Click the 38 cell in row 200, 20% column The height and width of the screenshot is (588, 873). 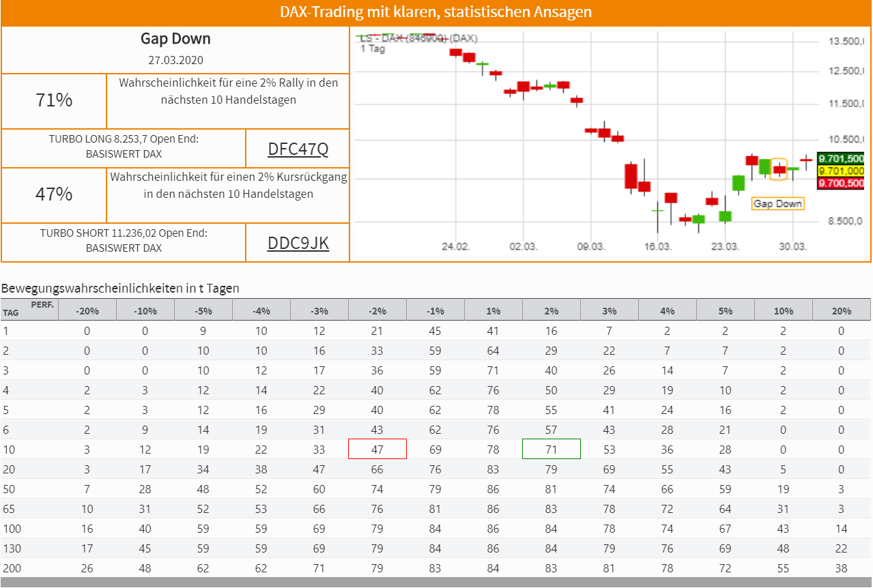click(x=842, y=568)
